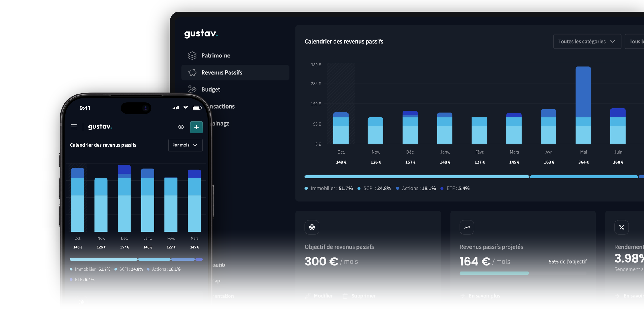
Task: Click the percent icon in Rendement card
Action: [621, 227]
